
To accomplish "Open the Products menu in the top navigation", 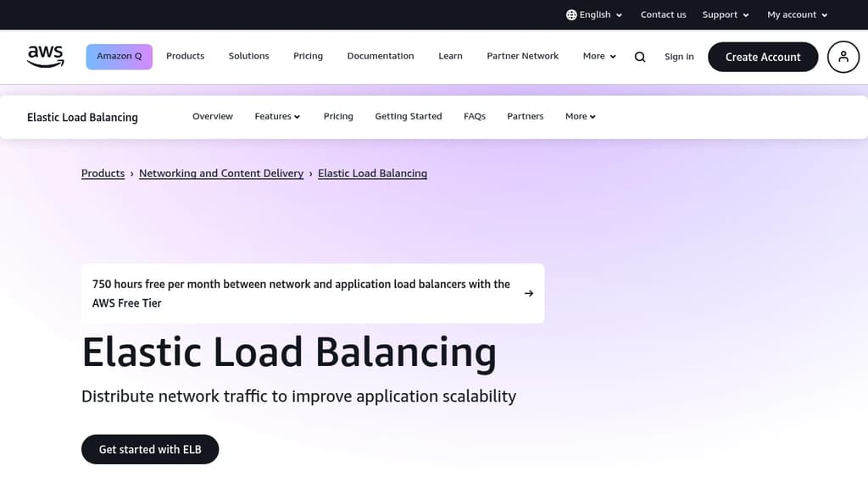I will pyautogui.click(x=185, y=56).
